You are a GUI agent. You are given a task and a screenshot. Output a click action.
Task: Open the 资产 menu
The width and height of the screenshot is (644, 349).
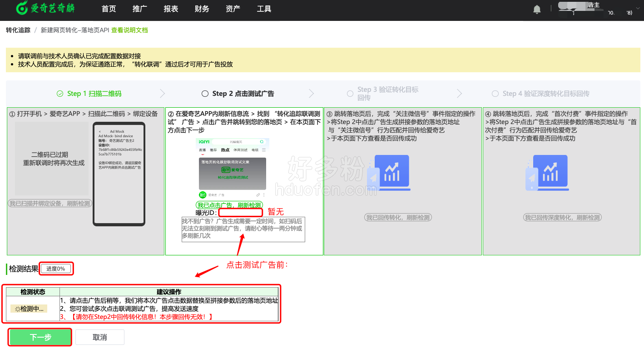coord(233,9)
